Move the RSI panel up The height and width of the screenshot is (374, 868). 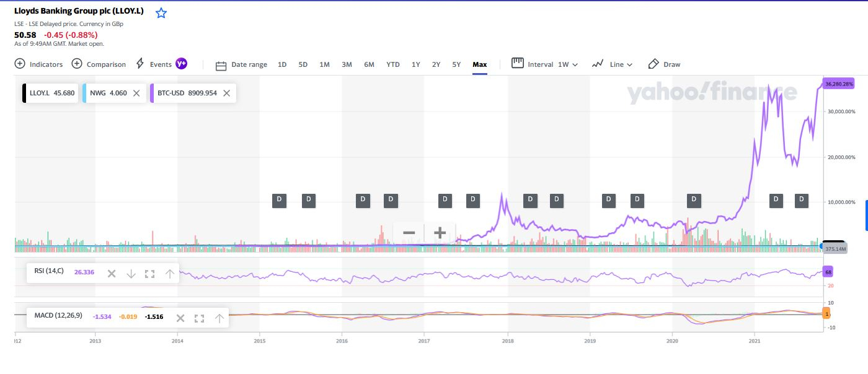pos(169,273)
